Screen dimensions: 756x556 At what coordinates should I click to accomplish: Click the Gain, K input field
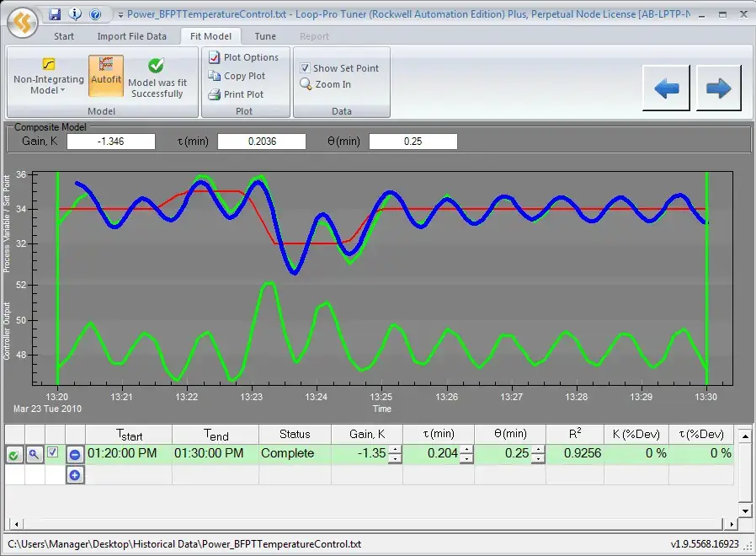click(110, 141)
